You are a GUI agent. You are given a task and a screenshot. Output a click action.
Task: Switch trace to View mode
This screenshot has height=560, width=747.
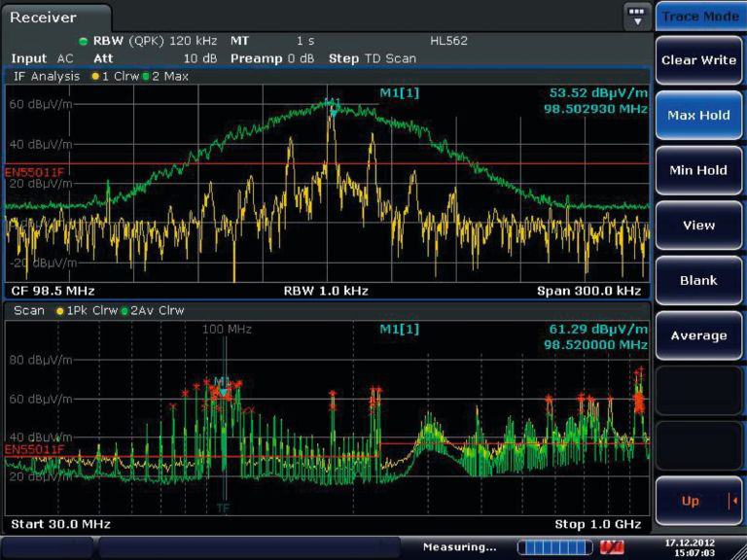(698, 225)
